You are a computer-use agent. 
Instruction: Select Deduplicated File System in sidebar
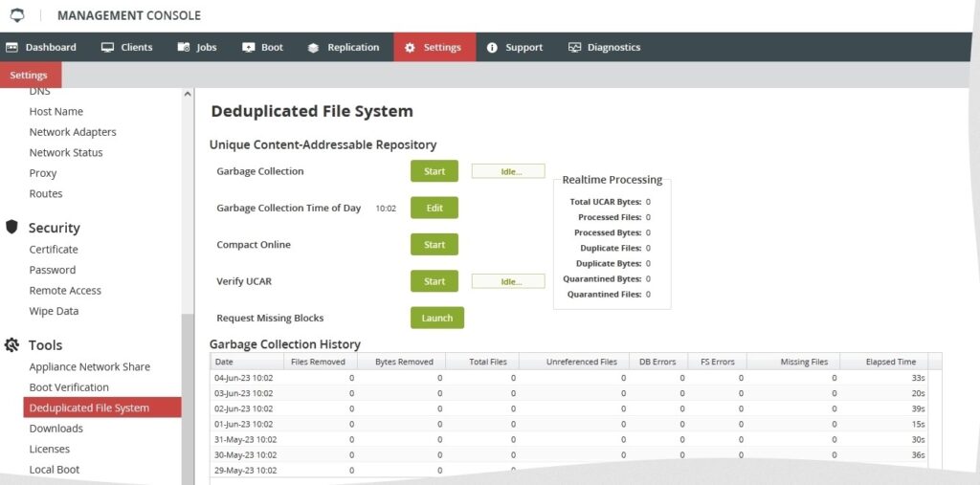coord(102,408)
